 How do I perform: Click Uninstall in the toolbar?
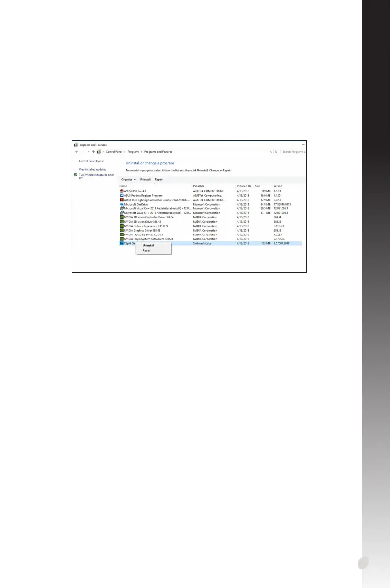(145, 179)
